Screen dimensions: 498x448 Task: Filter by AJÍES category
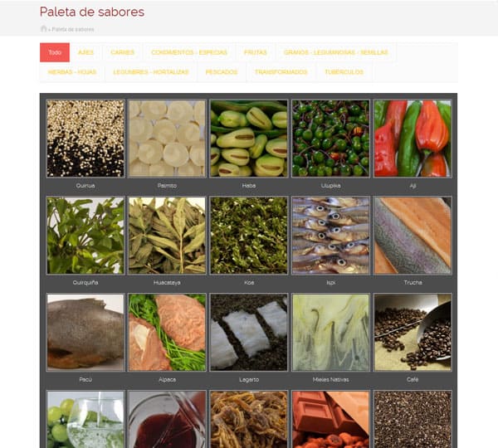85,52
